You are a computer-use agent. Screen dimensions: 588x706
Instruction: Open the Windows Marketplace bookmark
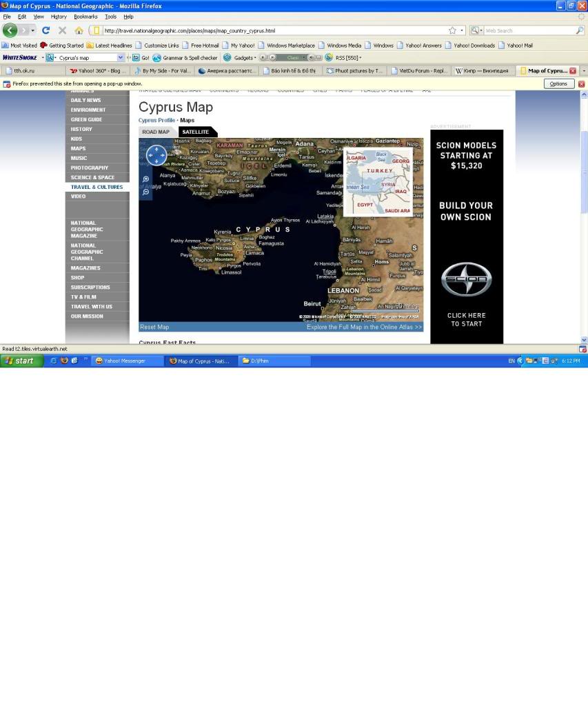click(286, 46)
